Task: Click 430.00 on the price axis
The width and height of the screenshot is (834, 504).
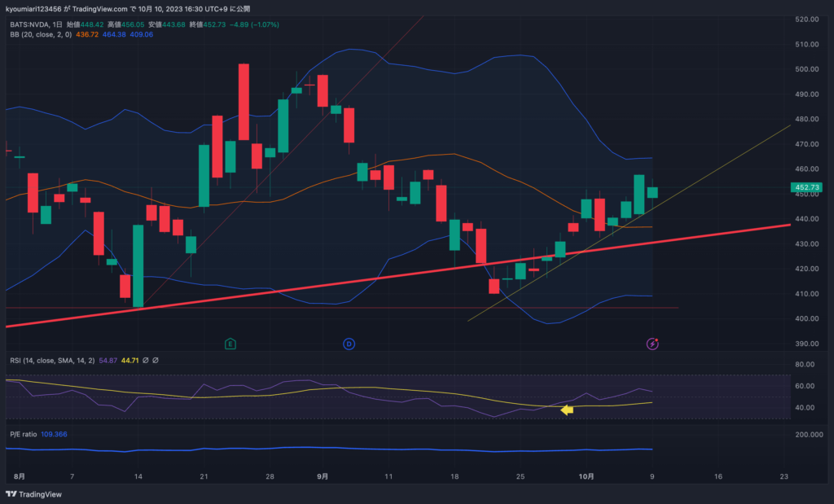Action: pyautogui.click(x=807, y=244)
